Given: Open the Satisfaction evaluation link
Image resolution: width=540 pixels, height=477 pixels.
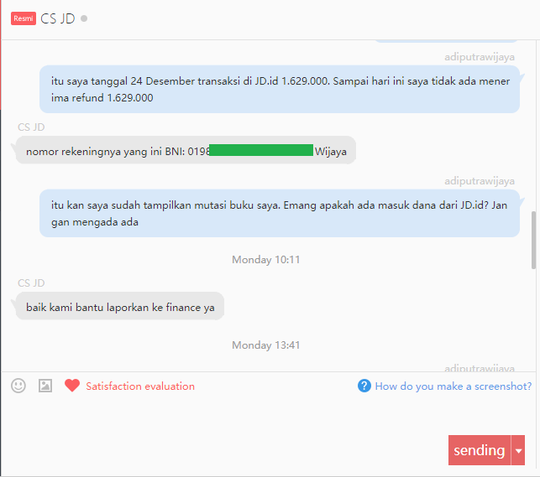Looking at the screenshot, I should 140,386.
